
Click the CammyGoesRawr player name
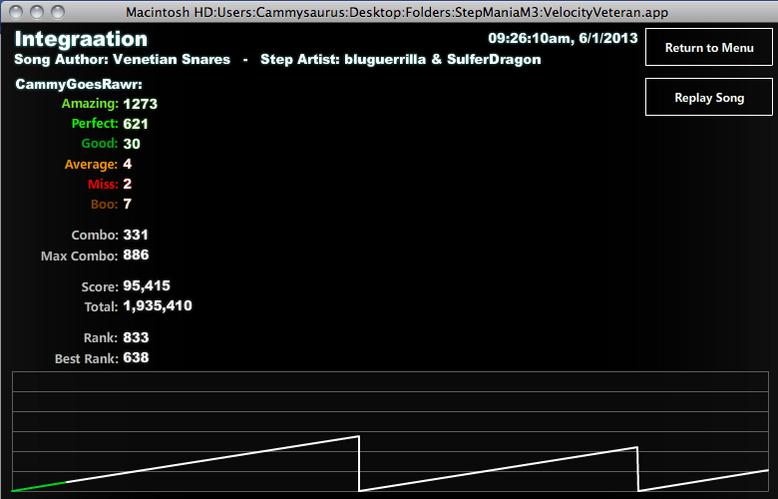point(78,84)
